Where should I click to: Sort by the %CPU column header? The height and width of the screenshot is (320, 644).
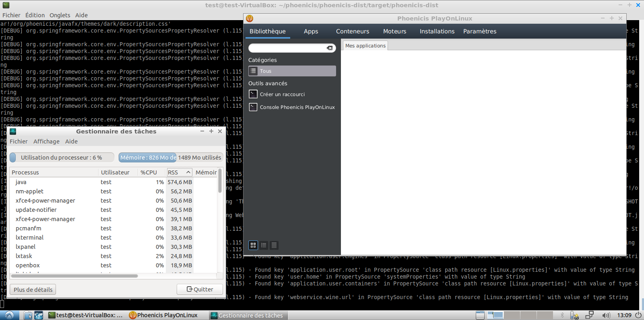(152, 172)
